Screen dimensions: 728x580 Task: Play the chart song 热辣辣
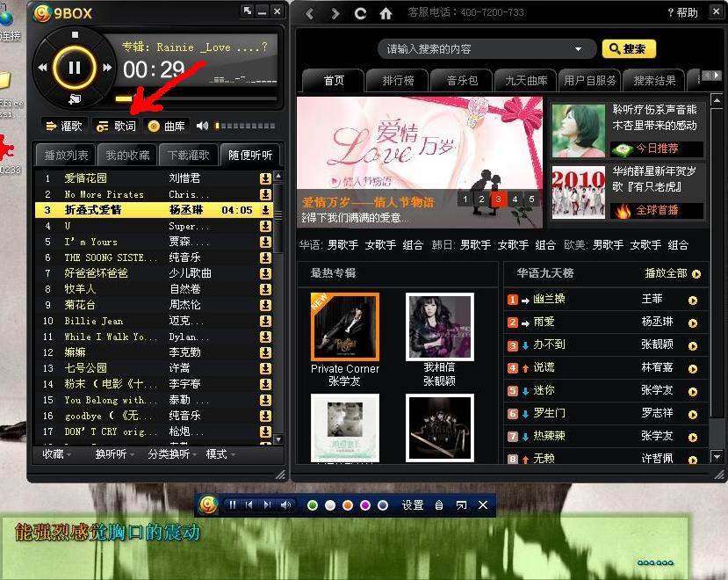(692, 437)
